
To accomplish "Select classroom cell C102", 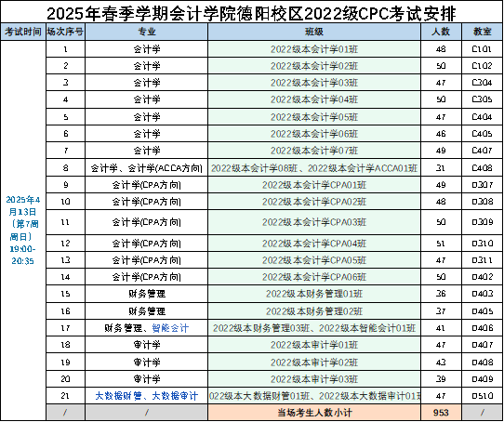I will click(x=482, y=66).
